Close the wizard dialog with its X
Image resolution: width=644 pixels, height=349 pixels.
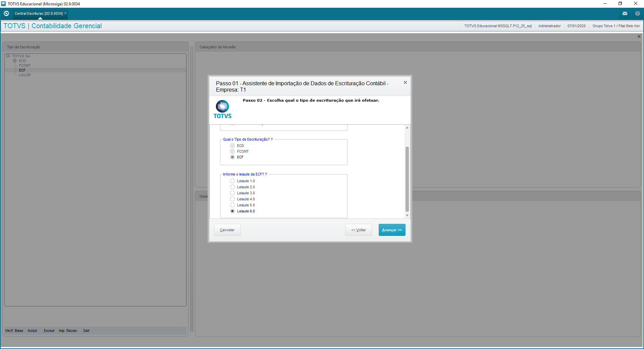(405, 83)
